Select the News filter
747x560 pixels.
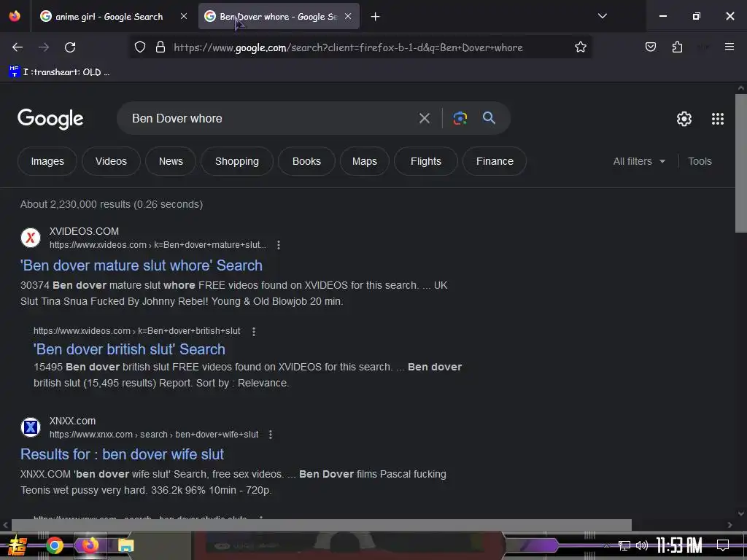tap(171, 161)
